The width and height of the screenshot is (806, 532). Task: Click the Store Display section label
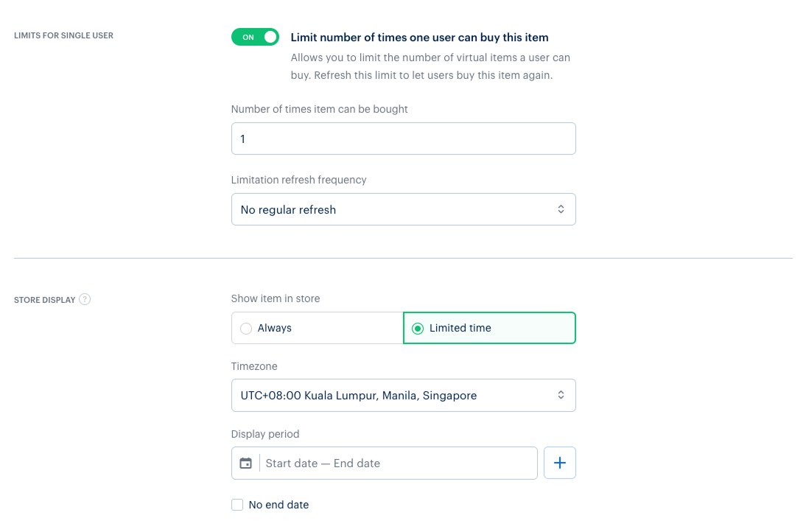point(45,300)
